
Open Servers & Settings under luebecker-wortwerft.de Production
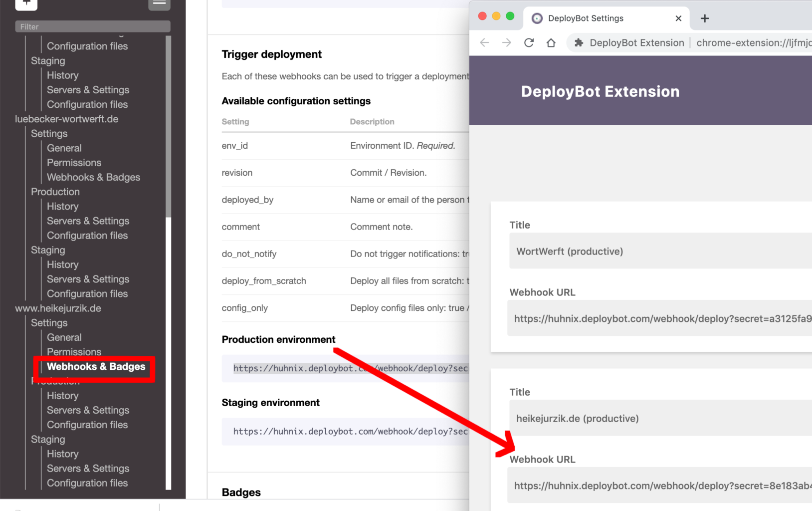[x=88, y=221]
